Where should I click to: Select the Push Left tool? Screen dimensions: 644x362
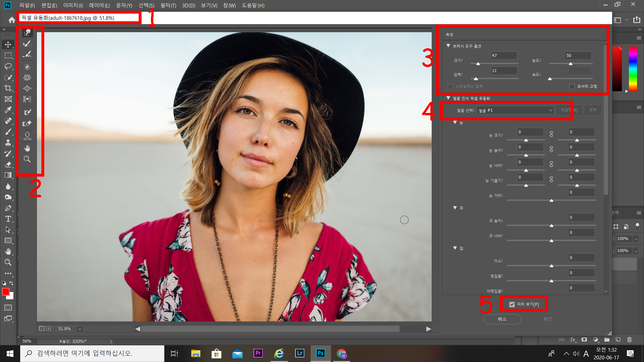27,99
